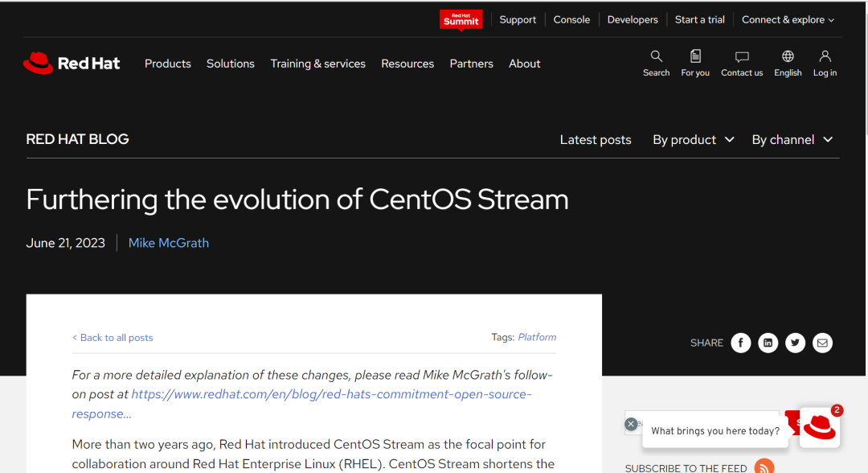This screenshot has width=868, height=473.
Task: Click the Contact us chat icon
Action: (x=742, y=57)
